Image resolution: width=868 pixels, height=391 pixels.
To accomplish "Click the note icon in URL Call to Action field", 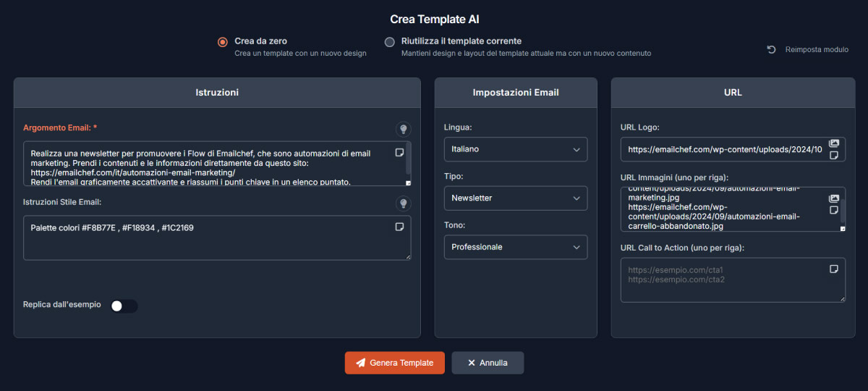I will 833,269.
